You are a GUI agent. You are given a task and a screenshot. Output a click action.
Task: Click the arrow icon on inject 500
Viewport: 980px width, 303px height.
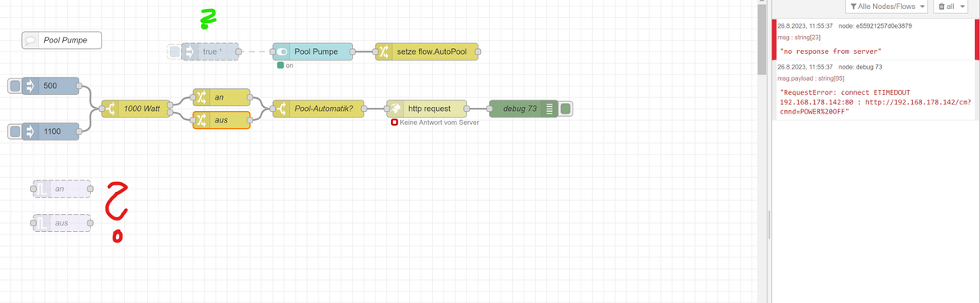pyautogui.click(x=30, y=87)
